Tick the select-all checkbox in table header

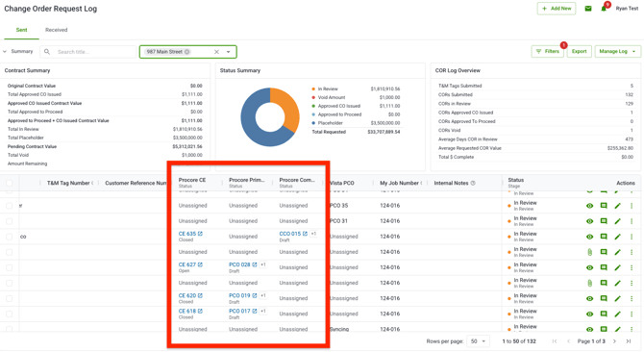[x=9, y=183]
